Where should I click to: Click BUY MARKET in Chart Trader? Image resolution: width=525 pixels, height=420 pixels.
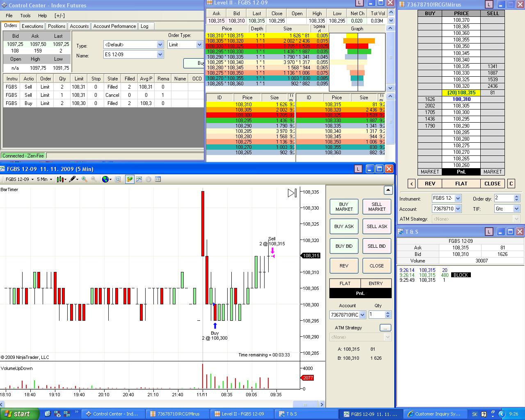(344, 207)
